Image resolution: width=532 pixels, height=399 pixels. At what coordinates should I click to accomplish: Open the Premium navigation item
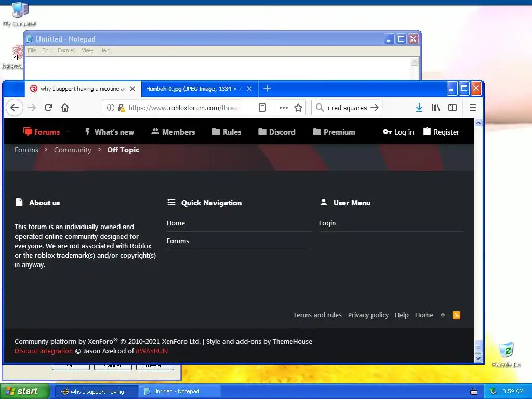click(x=334, y=131)
